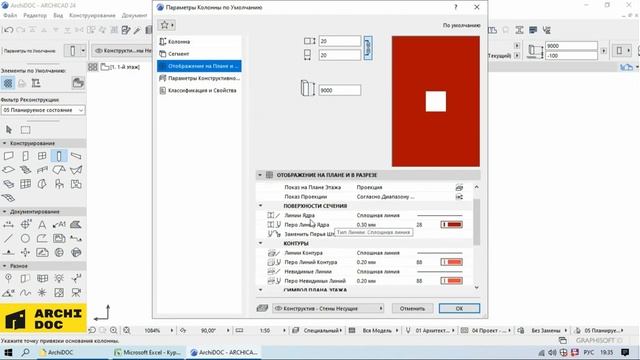Viewport: 640px width, 360px height.
Task: Select the Slab tool
Action: (x=9, y=170)
